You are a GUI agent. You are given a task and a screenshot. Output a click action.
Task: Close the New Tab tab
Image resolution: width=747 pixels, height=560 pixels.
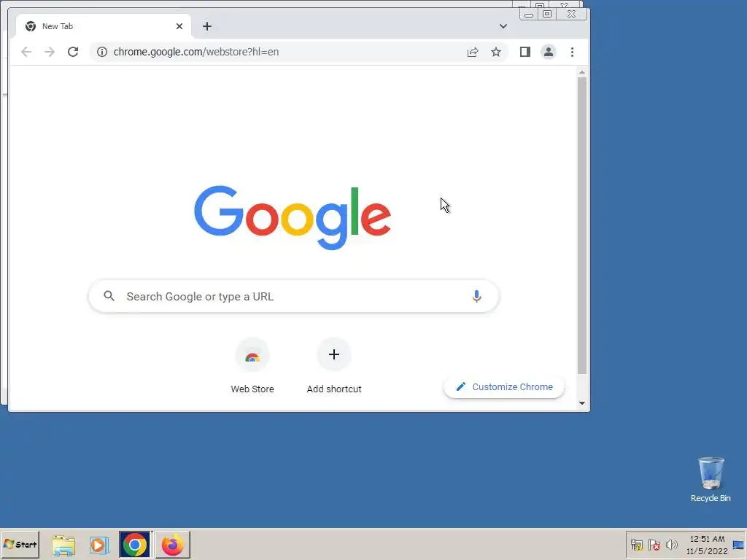click(179, 26)
